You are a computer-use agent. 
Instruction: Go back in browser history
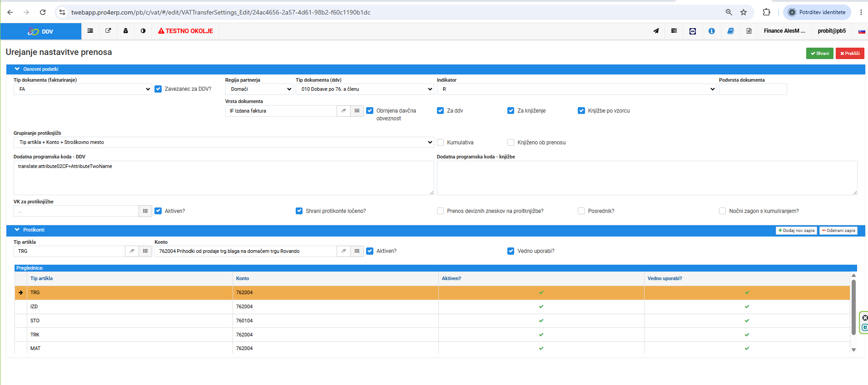tap(10, 12)
